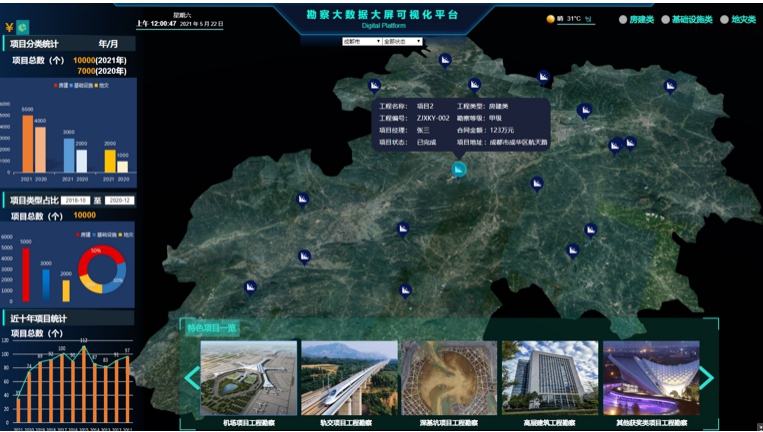Screen dimensions: 763x432
Task: Click the left carousel arrow beside the airport thumbnail
Action: point(192,378)
